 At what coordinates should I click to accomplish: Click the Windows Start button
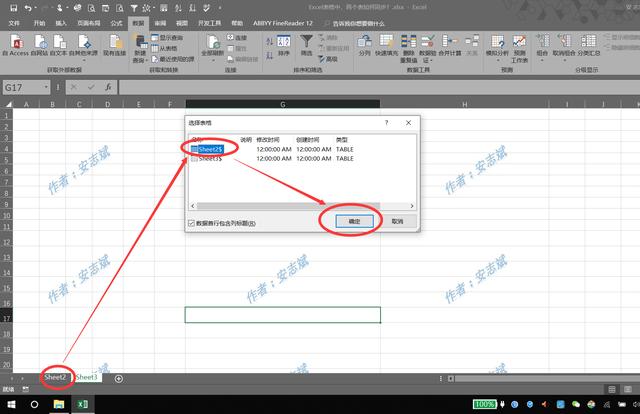point(11,404)
